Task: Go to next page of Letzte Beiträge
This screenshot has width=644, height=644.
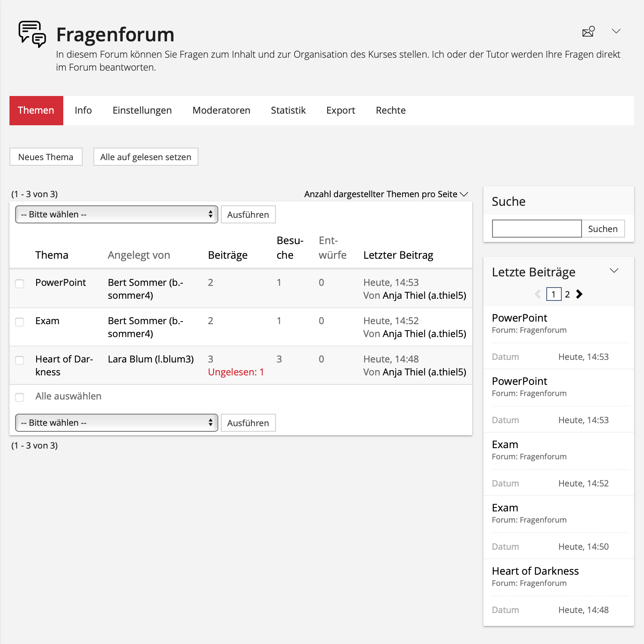Action: [579, 294]
